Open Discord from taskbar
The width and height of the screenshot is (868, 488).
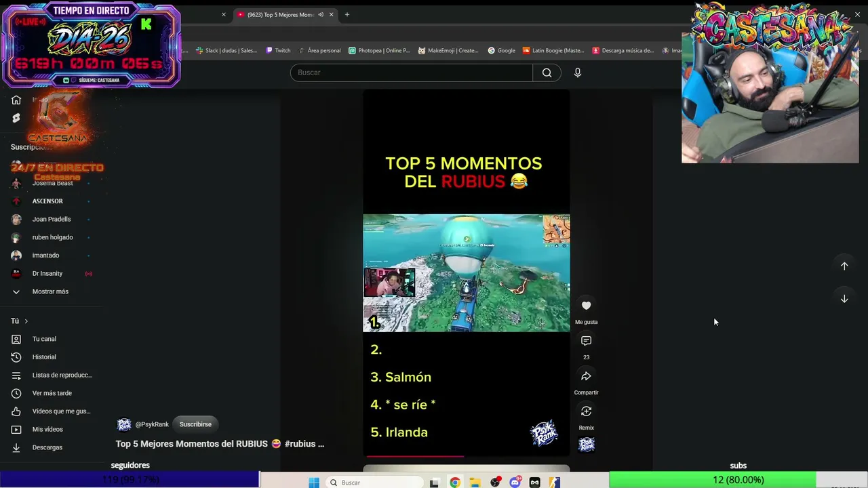click(515, 483)
